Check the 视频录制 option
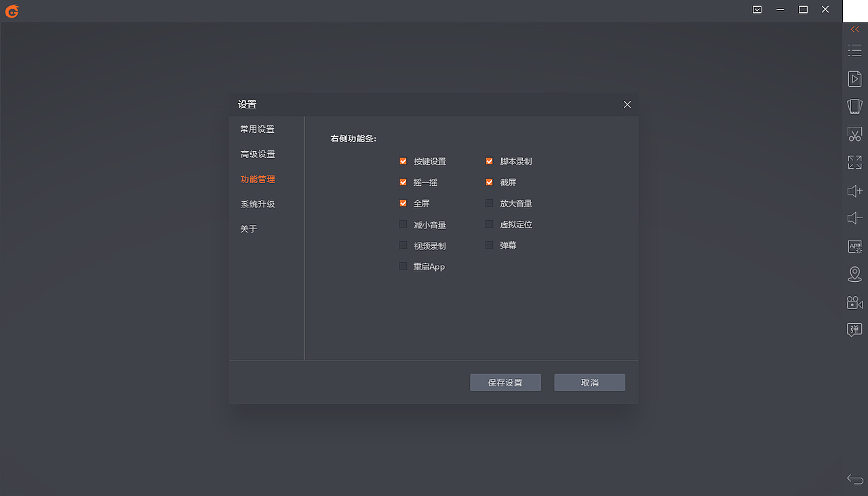Image resolution: width=868 pixels, height=496 pixels. coord(403,245)
